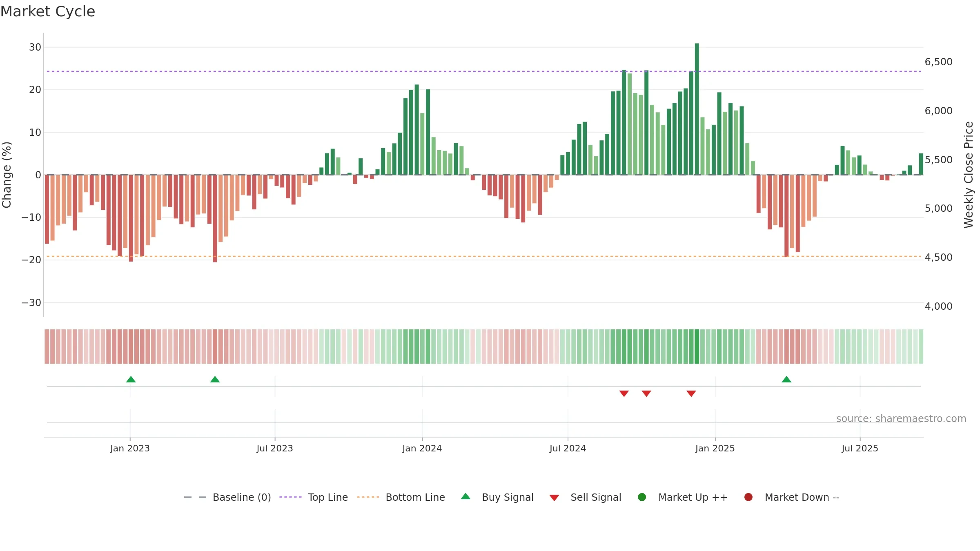Click the −30 tick on the Change axis

(x=31, y=303)
